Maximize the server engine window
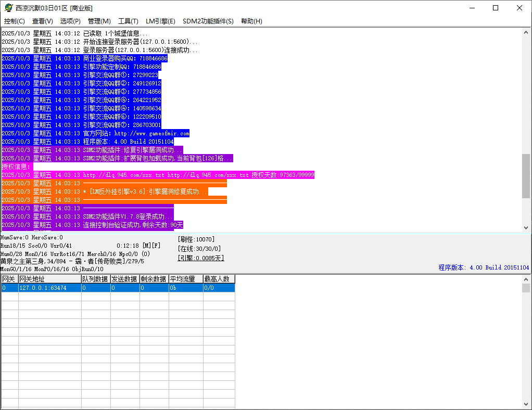Viewport: 532px width, 410px height. pyautogui.click(x=496, y=8)
